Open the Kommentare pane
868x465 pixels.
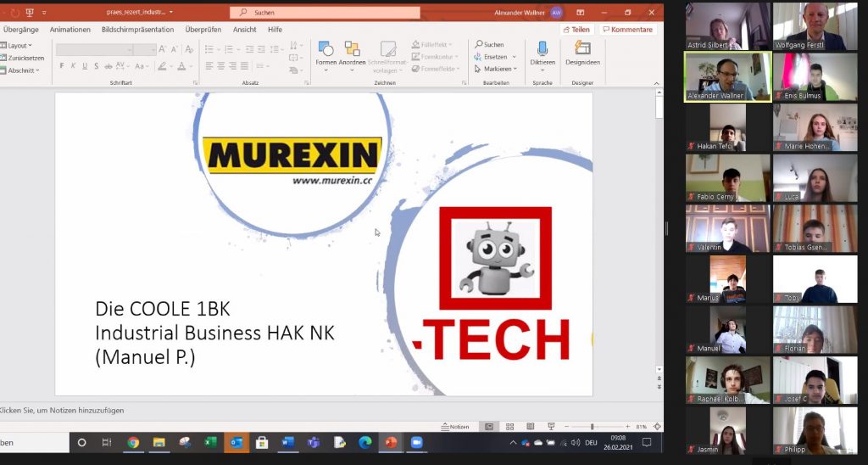pos(628,30)
